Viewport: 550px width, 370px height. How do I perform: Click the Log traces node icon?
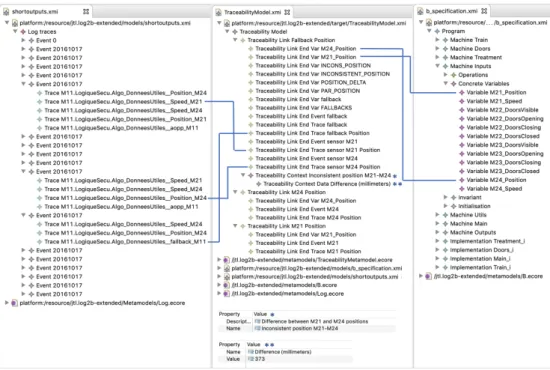[x=23, y=32]
